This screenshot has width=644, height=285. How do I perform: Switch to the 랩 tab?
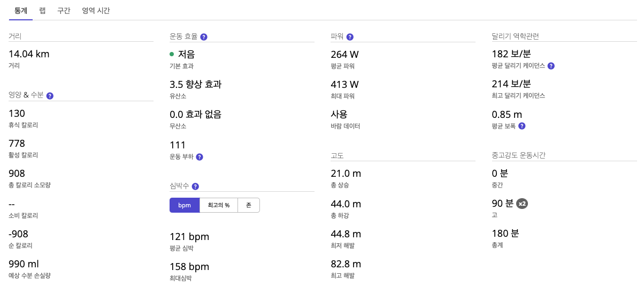pos(43,10)
